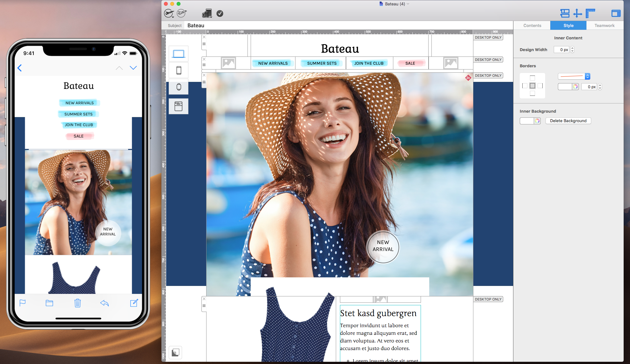
Task: Click the layers icon at canvas bottom-left
Action: (175, 352)
